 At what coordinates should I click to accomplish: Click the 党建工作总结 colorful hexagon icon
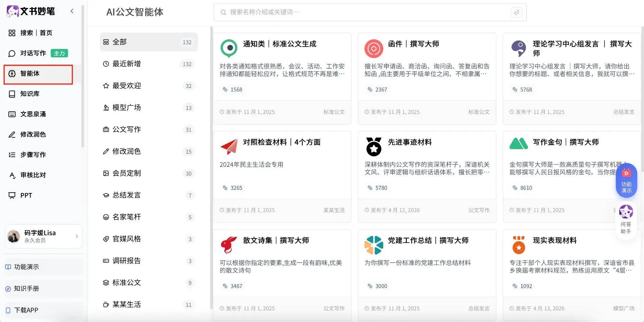[374, 245]
